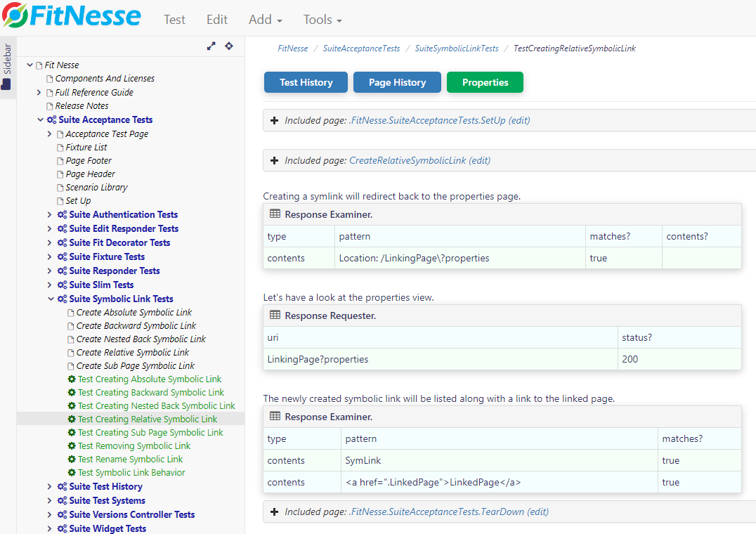The height and width of the screenshot is (534, 756).
Task: Click the Suite Acceptance Tests gears icon
Action: (51, 119)
